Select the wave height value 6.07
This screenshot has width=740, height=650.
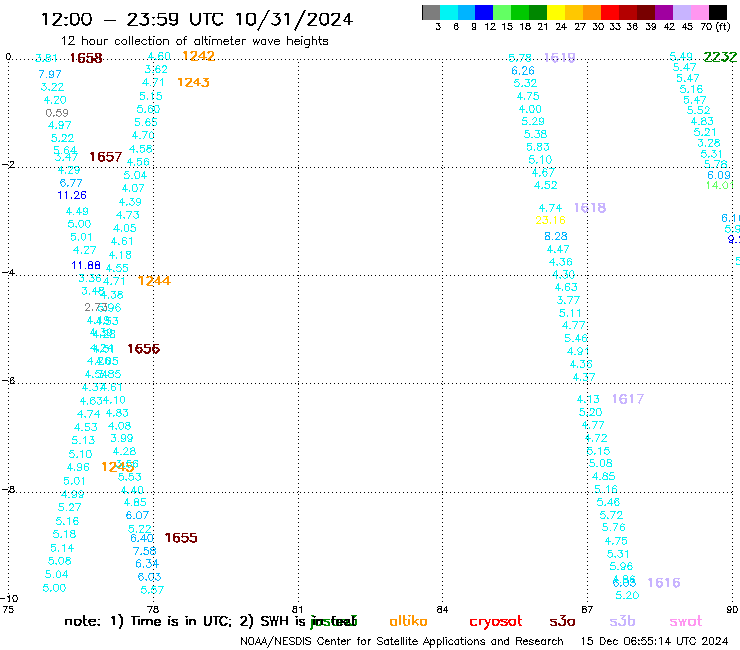coord(137,515)
